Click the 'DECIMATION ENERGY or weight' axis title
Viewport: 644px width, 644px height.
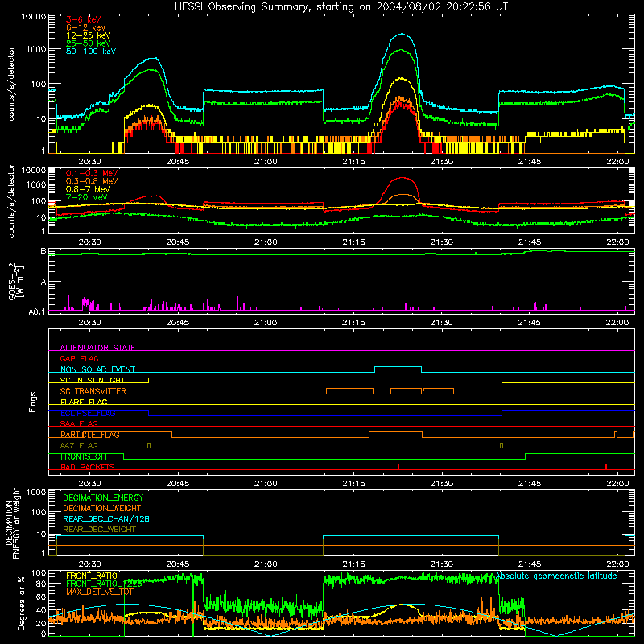point(12,522)
